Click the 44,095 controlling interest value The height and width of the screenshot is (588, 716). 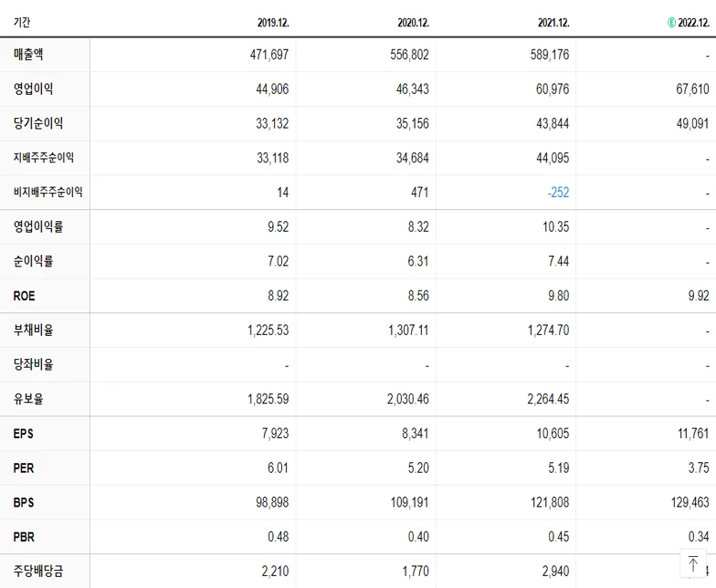[553, 158]
